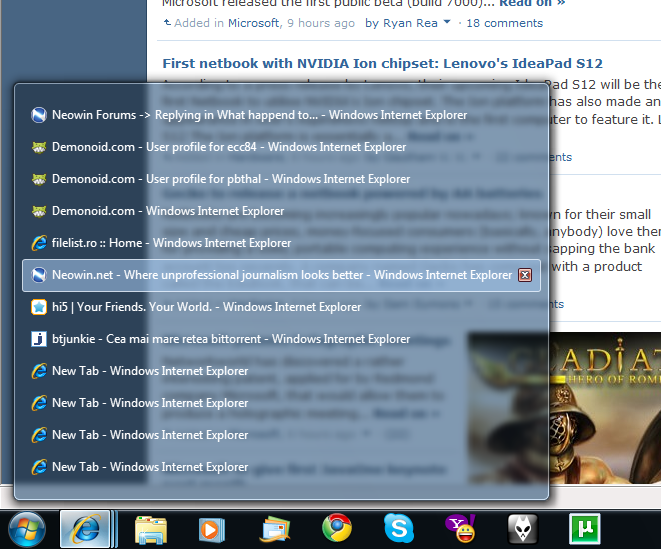661x549 pixels.
Task: Open Yahoo Messenger taskbar icon
Action: [460, 528]
